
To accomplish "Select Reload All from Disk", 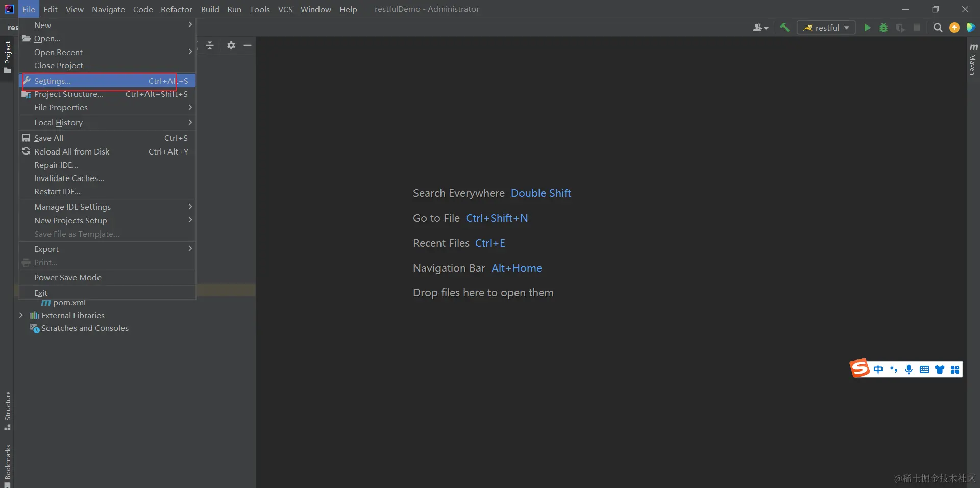I will (107, 151).
